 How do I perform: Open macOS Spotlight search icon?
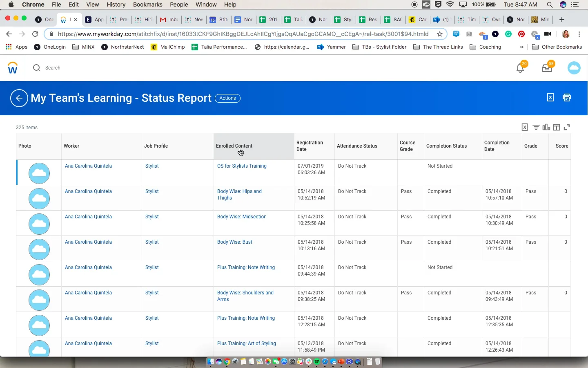[x=550, y=4]
